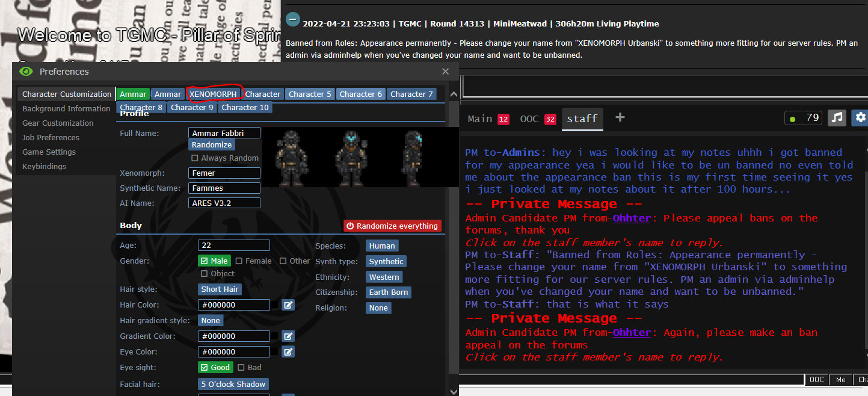The image size is (868, 396).
Task: Select the Character 9 slot
Action: [x=192, y=108]
